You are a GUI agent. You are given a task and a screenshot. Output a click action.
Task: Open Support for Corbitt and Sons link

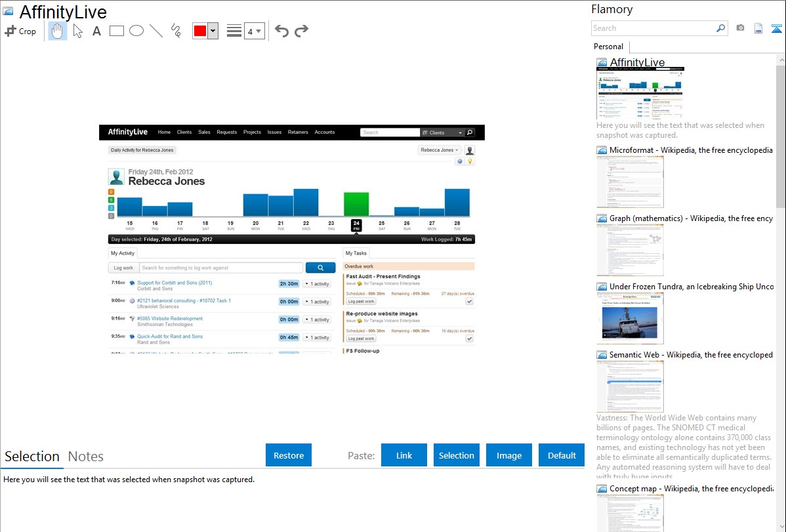175,283
